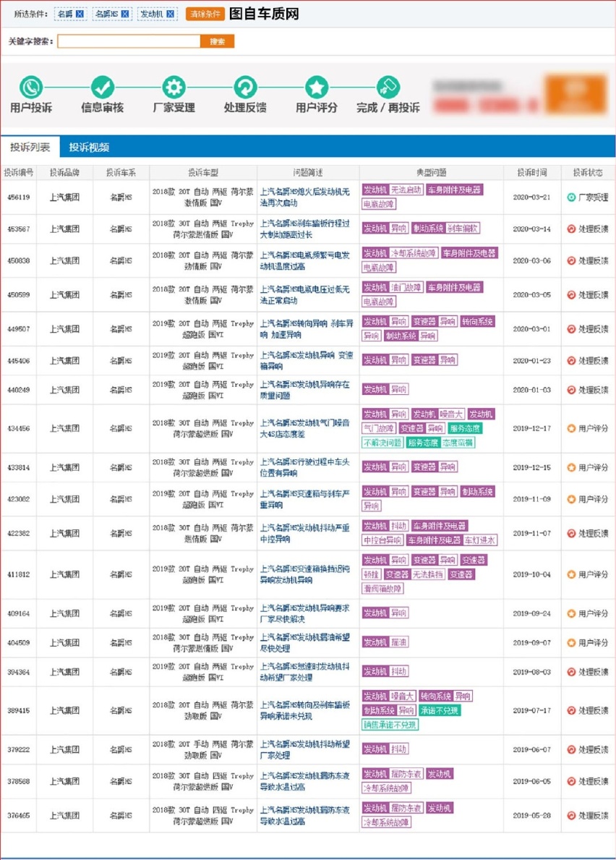Click 刹车偏软 tag in row 453567
Screen dimensions: 616x860
tap(463, 228)
